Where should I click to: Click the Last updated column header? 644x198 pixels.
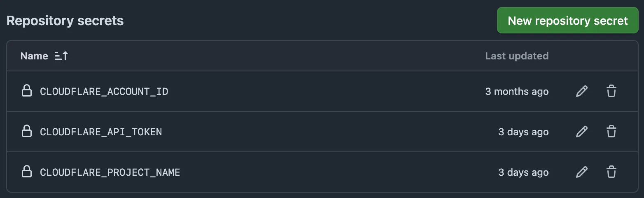click(x=517, y=56)
